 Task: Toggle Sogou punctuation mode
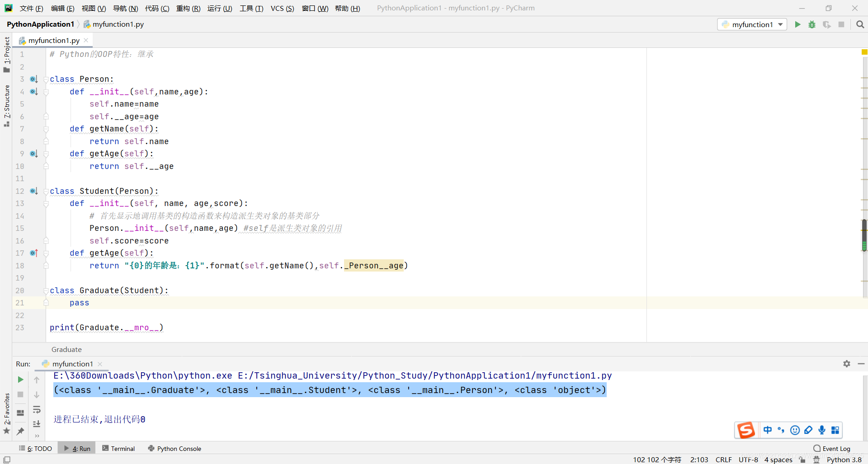[x=781, y=430]
